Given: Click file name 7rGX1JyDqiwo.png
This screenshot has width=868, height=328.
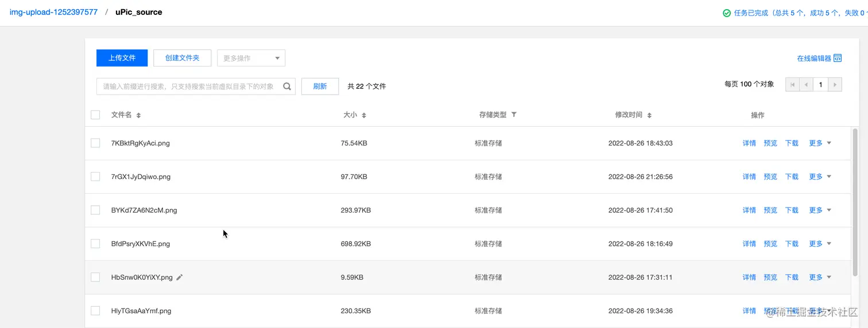Looking at the screenshot, I should (x=141, y=177).
